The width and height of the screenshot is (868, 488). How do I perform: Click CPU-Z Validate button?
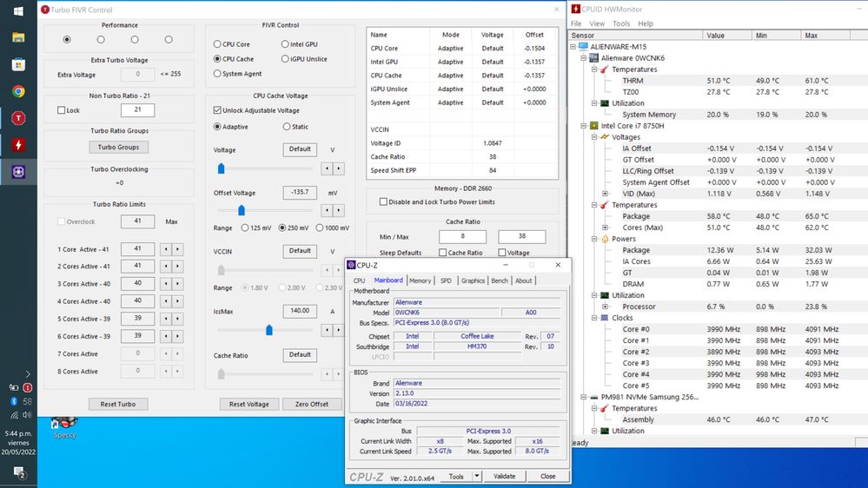504,476
